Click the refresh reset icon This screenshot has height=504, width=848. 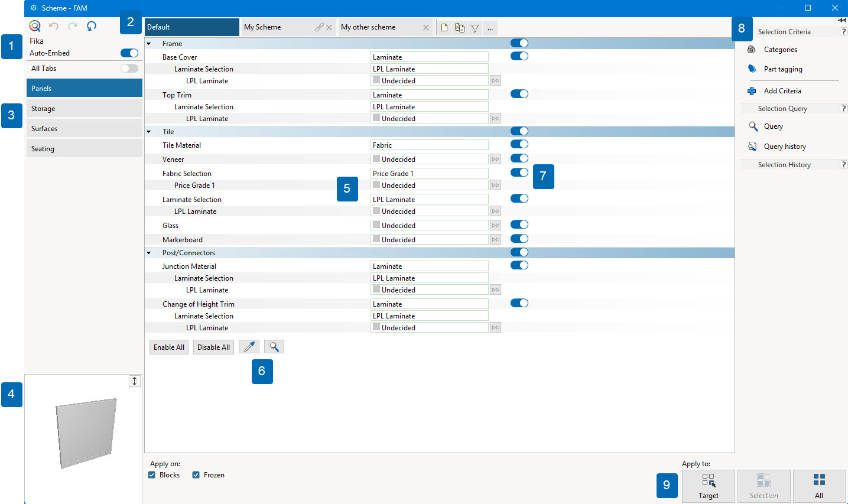92,26
